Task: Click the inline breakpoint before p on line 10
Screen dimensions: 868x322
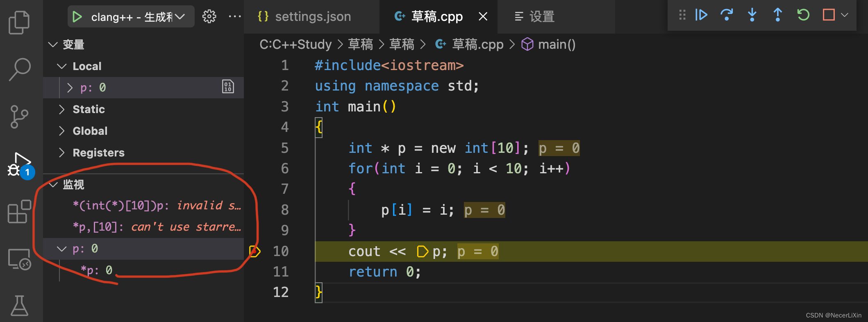Action: (x=422, y=251)
